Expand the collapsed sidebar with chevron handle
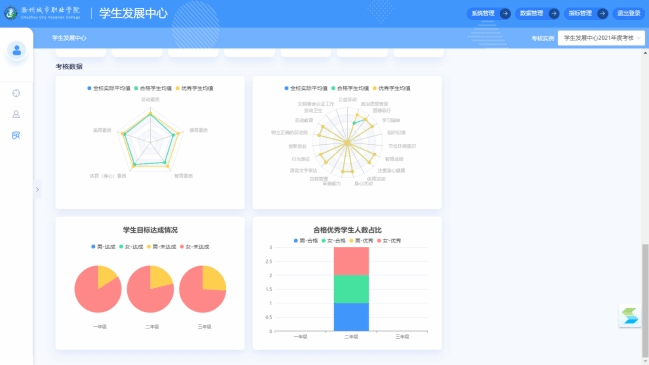 pos(37,190)
